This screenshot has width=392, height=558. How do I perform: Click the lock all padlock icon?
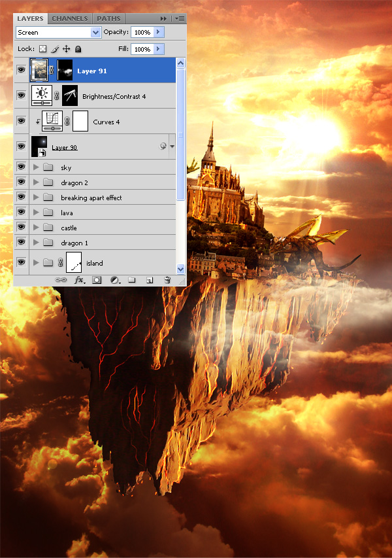pos(78,49)
